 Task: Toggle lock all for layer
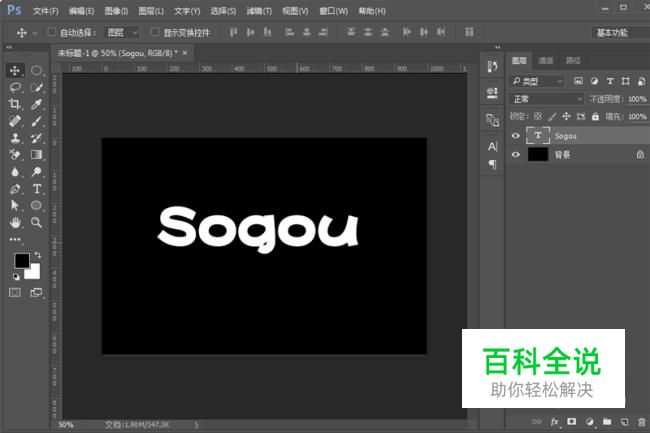pyautogui.click(x=595, y=116)
